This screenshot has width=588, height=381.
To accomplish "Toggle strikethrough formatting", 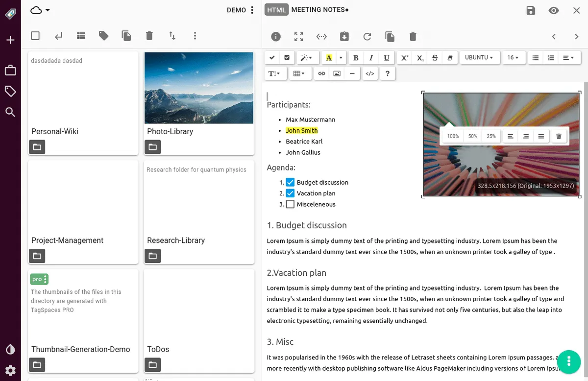I will pos(435,58).
